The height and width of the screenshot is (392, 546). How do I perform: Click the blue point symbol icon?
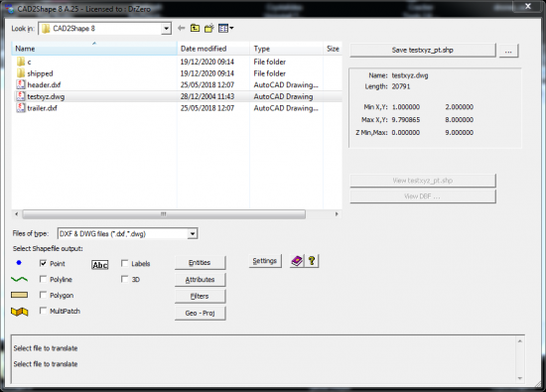point(19,263)
